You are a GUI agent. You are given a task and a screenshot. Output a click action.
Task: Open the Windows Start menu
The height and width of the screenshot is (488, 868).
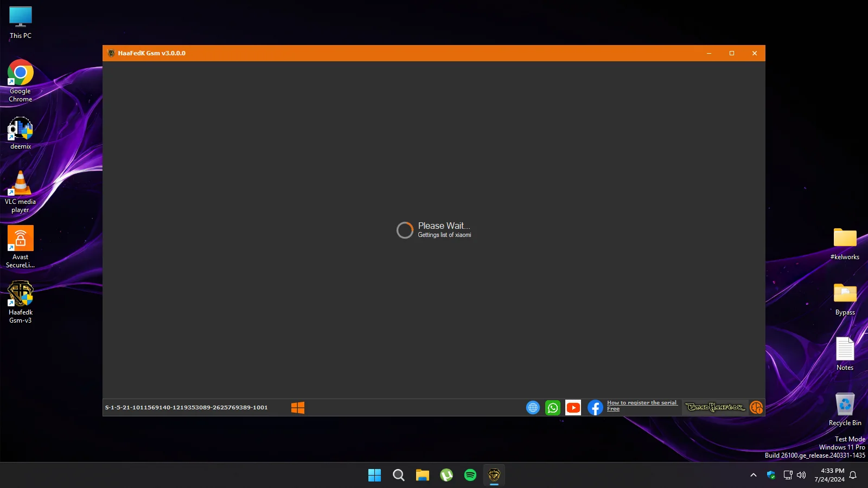pyautogui.click(x=374, y=475)
